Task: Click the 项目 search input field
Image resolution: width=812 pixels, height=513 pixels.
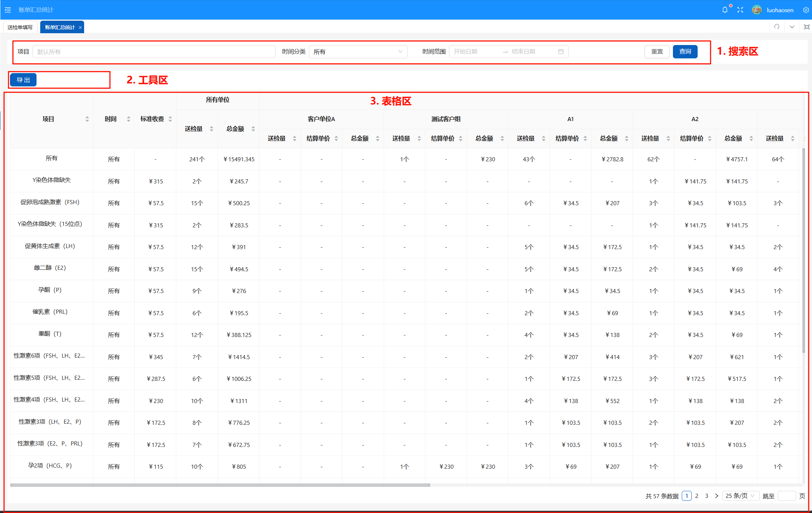Action: click(153, 52)
